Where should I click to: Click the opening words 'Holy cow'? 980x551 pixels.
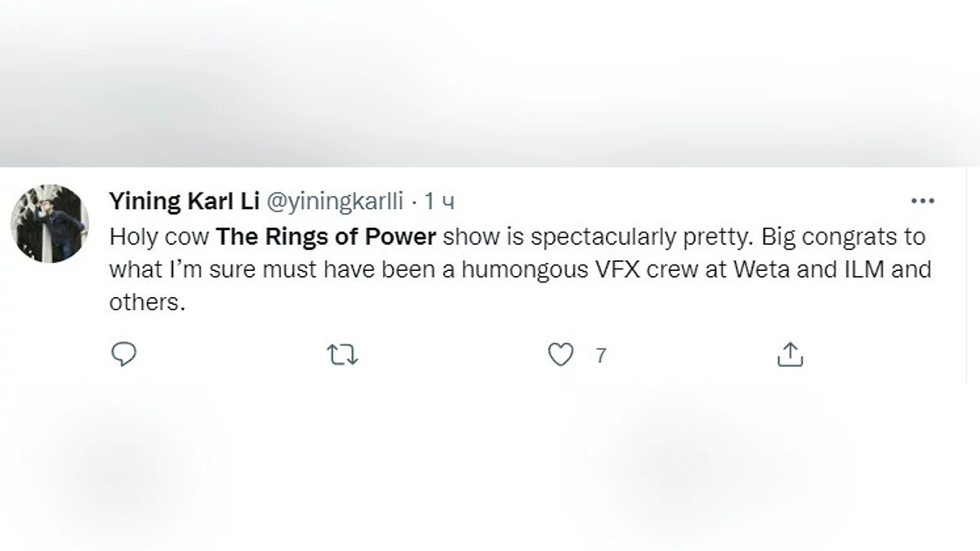[159, 238]
